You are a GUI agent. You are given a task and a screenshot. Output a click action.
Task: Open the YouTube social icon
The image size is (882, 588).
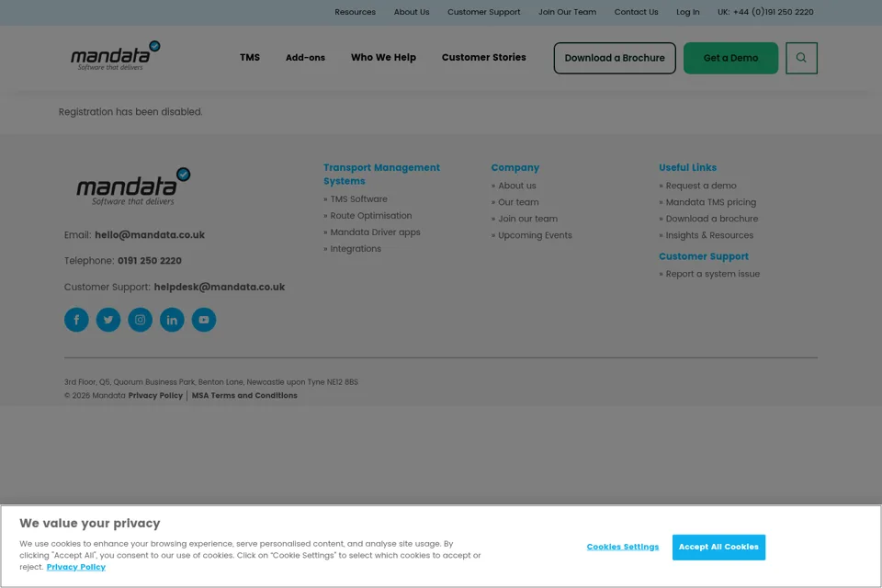coord(204,320)
